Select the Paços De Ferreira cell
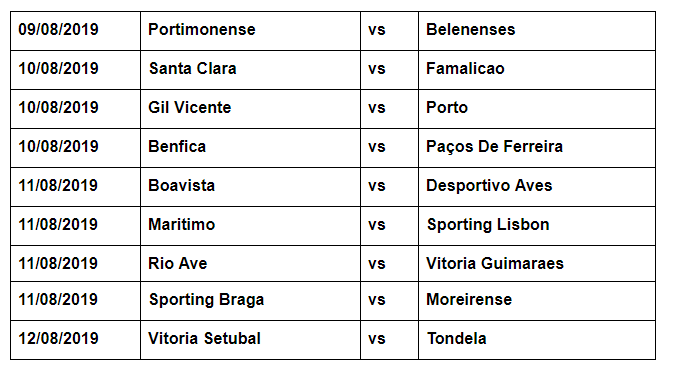675x379 pixels. point(537,148)
